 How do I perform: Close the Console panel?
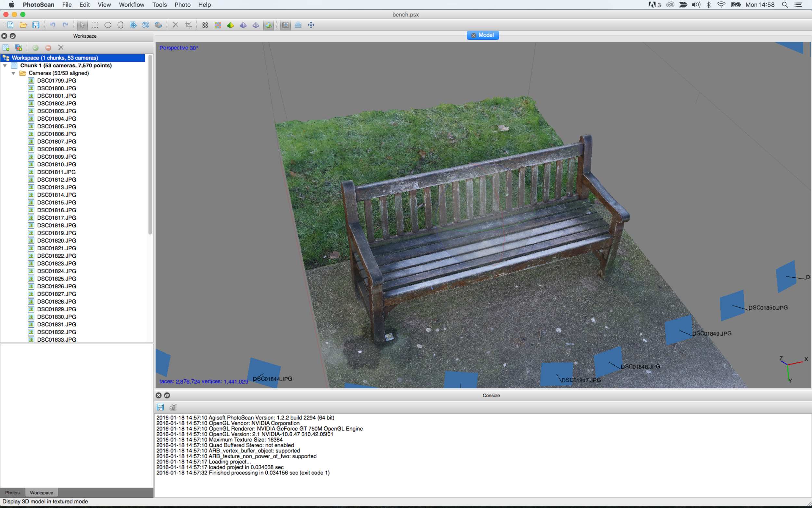pyautogui.click(x=159, y=396)
